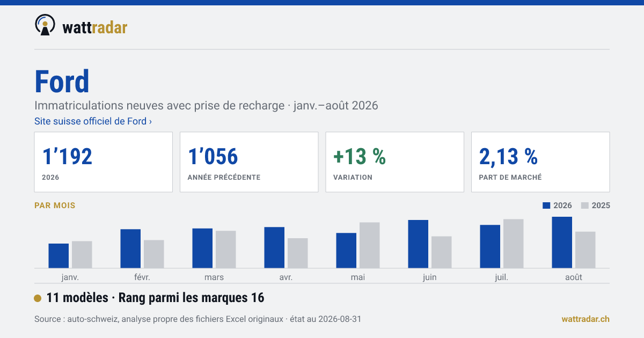The height and width of the screenshot is (338, 644).
Task: Click the 2026 legend label
Action: 562,205
